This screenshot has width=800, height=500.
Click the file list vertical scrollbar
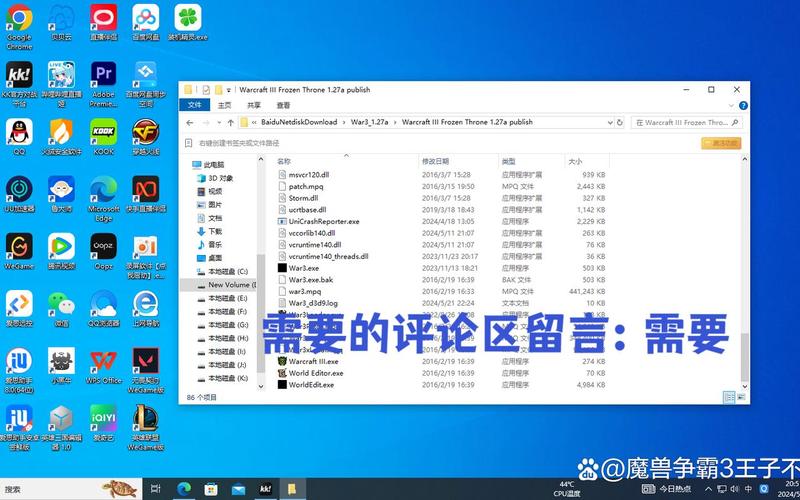[744, 357]
